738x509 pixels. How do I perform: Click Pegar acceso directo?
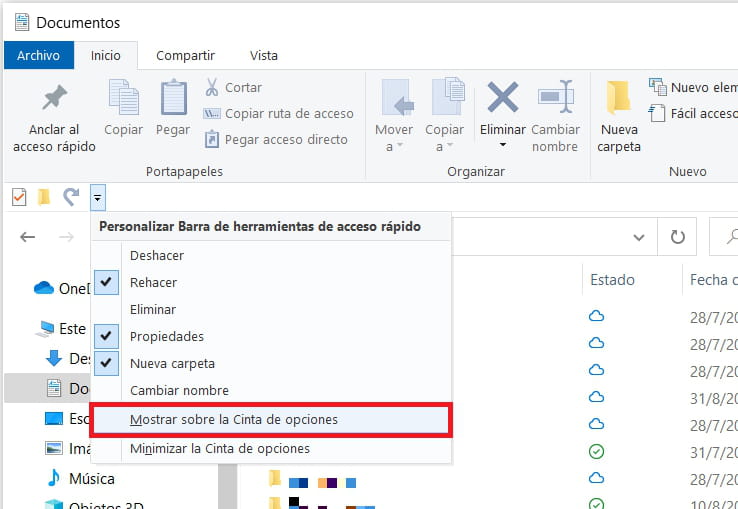click(286, 139)
